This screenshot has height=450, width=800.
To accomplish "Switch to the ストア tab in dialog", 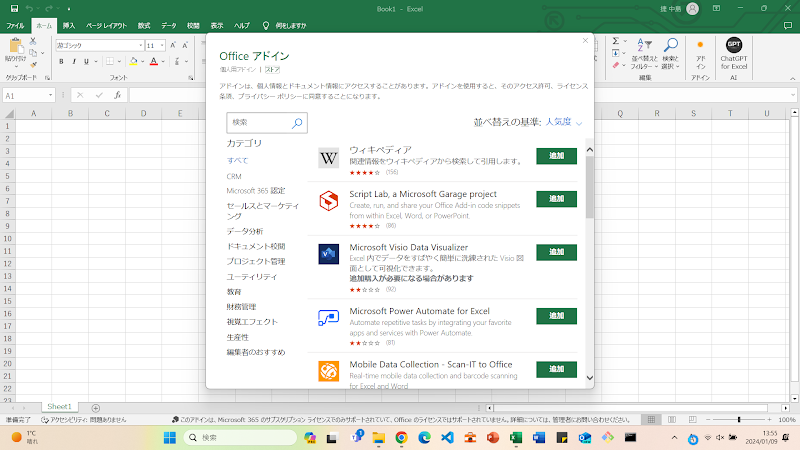I will pos(272,69).
